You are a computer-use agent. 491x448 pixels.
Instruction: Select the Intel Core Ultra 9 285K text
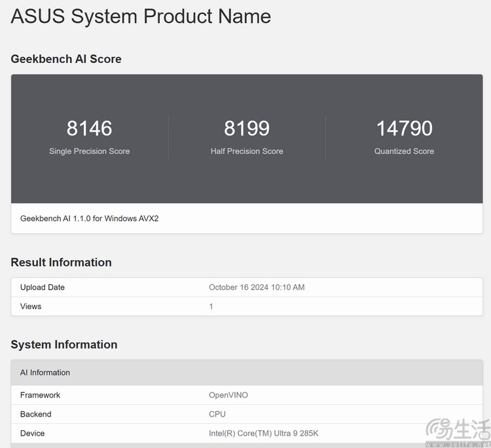click(264, 434)
